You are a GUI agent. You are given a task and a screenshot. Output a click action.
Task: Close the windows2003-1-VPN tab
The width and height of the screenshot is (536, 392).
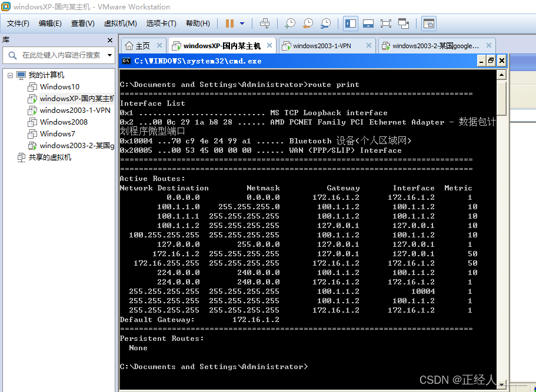(369, 45)
